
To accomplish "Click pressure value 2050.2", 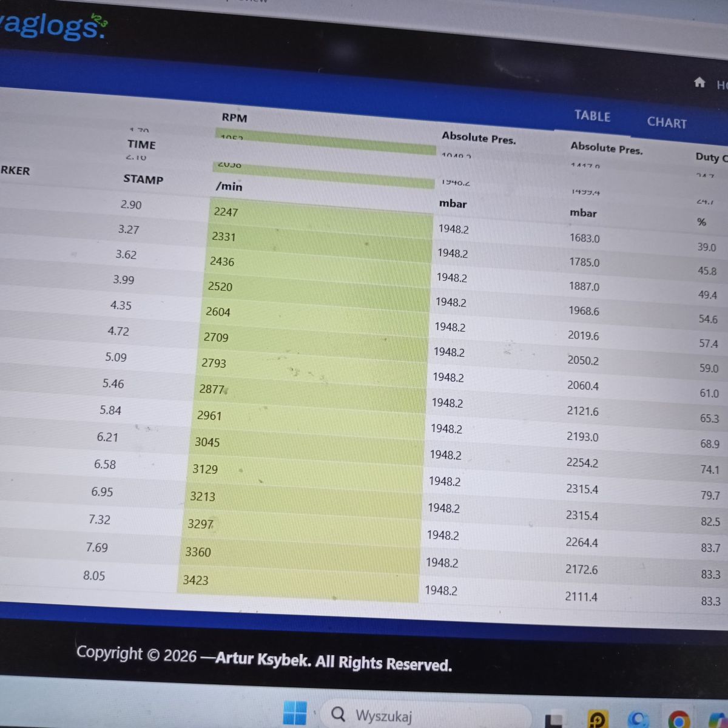I will [x=583, y=360].
